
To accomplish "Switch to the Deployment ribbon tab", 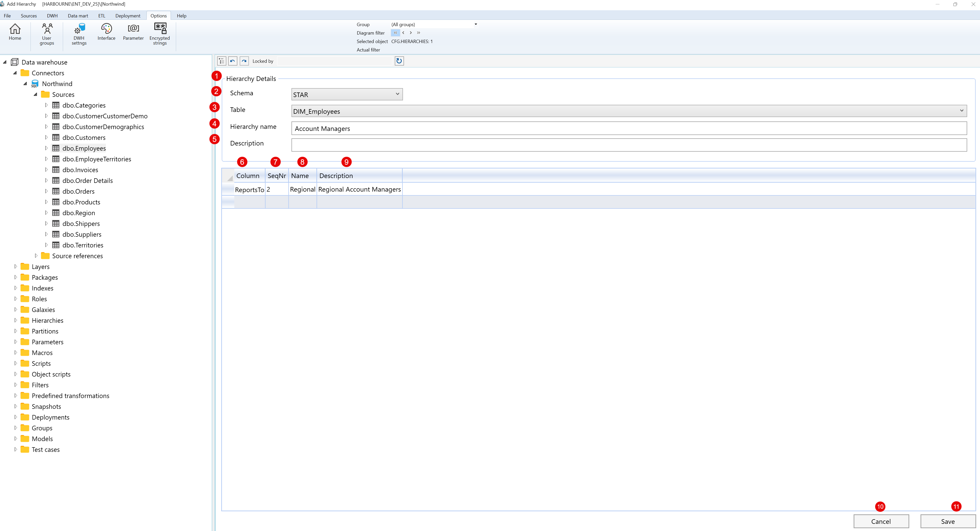I will [x=128, y=16].
